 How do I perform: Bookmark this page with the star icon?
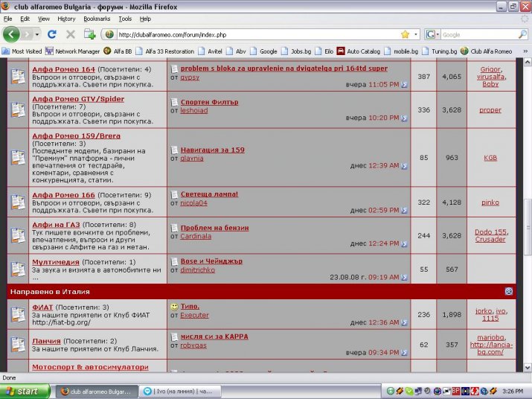(405, 34)
